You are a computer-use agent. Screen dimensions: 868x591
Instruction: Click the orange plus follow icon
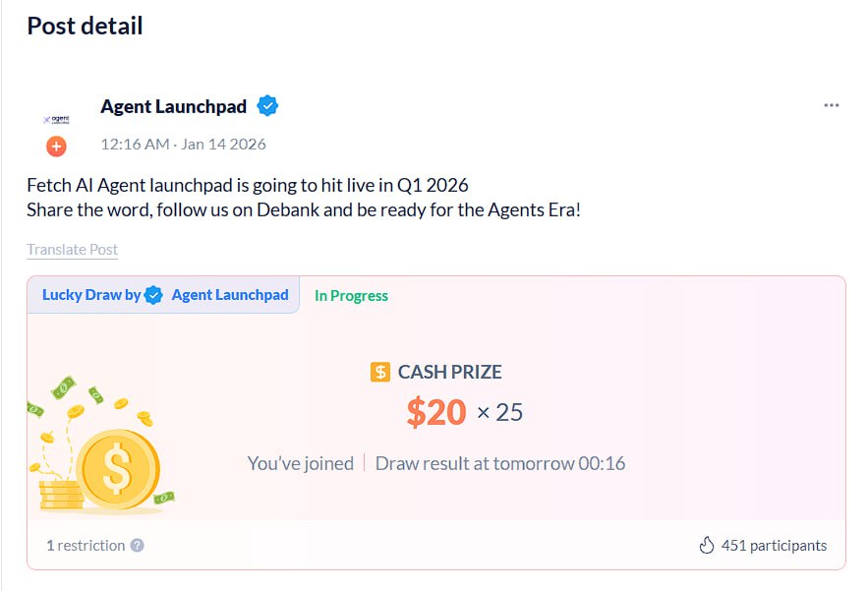click(x=56, y=147)
